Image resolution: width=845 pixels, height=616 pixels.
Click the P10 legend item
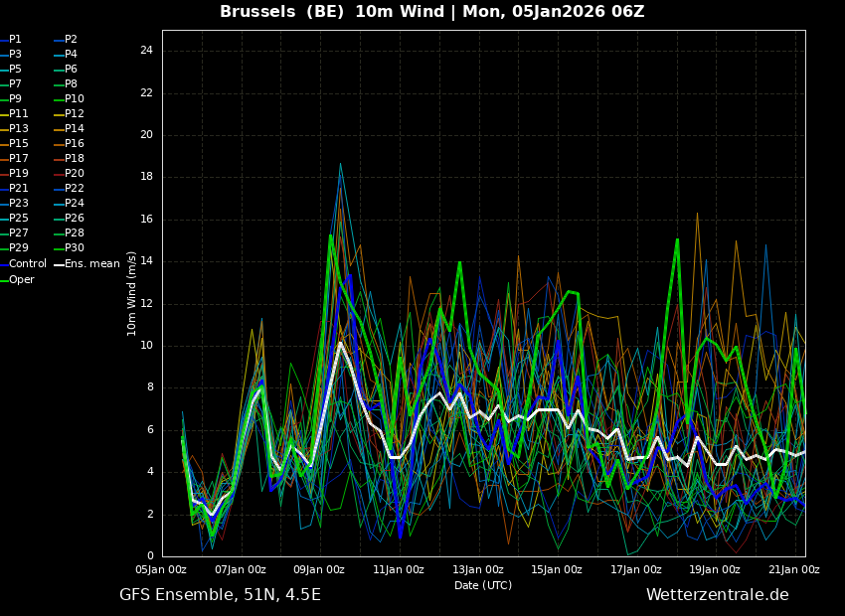click(x=69, y=99)
